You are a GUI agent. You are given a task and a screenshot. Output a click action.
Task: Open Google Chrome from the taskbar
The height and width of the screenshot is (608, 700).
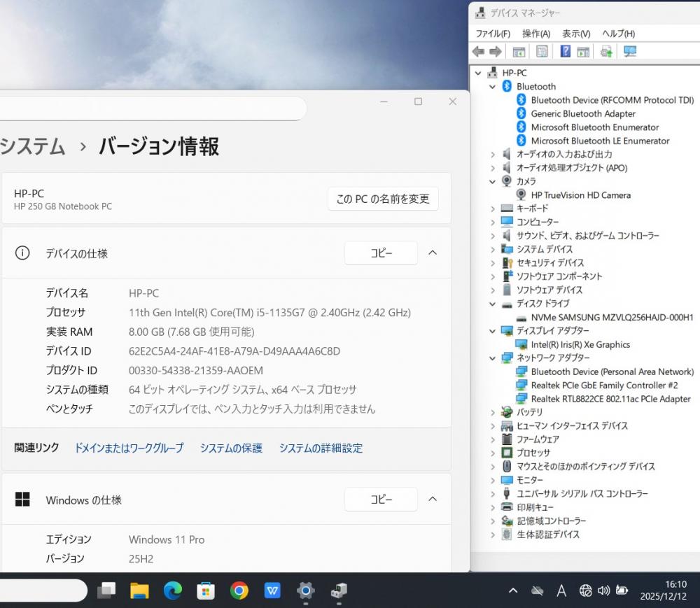point(239,591)
